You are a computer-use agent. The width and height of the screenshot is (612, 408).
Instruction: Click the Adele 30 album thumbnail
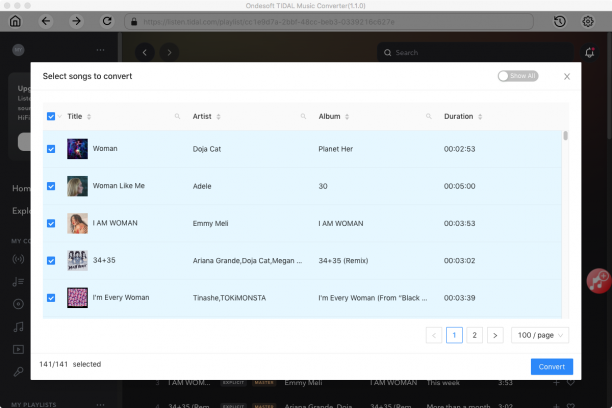point(77,186)
